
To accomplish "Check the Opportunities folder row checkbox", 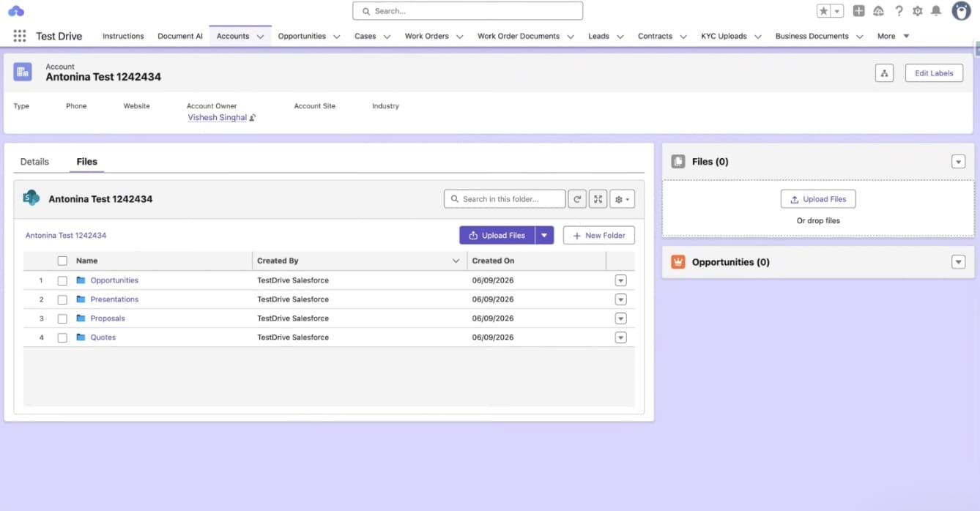I will click(x=62, y=280).
